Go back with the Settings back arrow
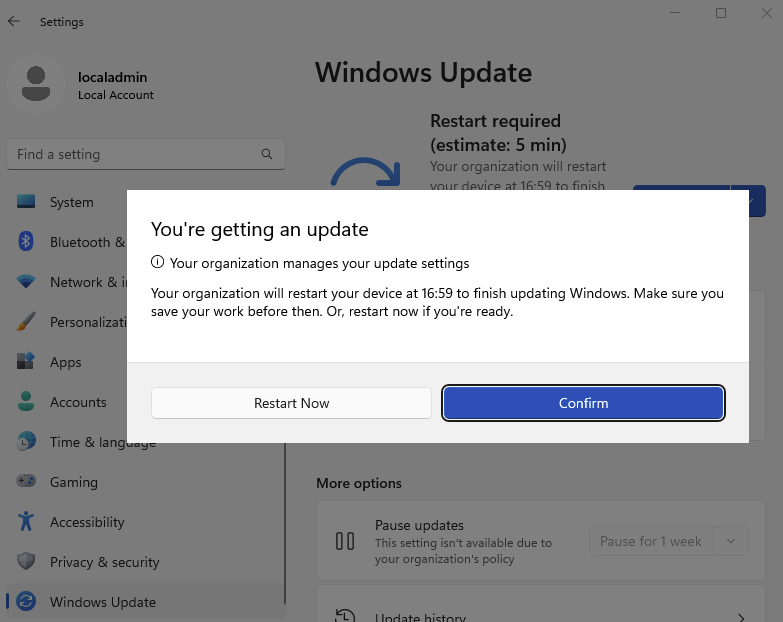Screen dimensions: 783x622 click(14, 21)
